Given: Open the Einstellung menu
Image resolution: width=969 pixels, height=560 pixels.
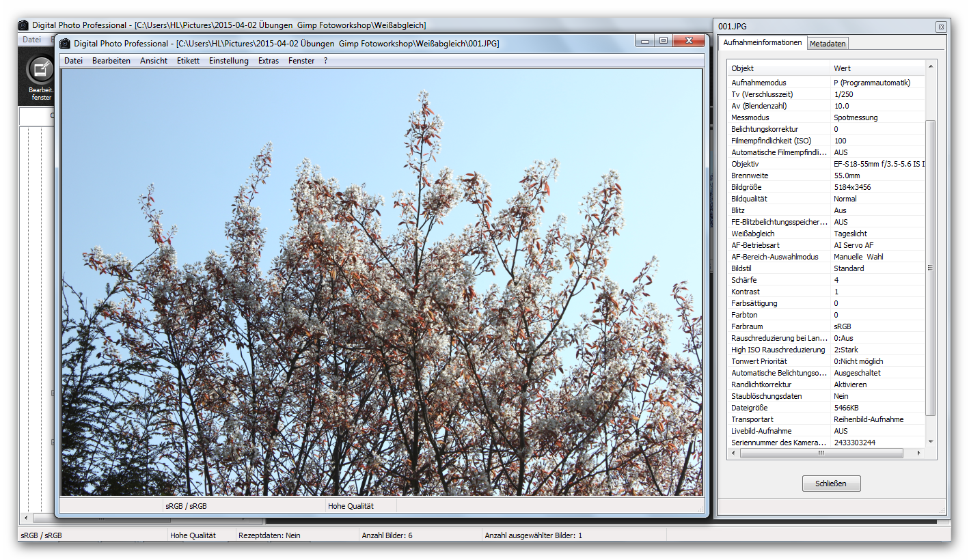Looking at the screenshot, I should click(x=229, y=61).
